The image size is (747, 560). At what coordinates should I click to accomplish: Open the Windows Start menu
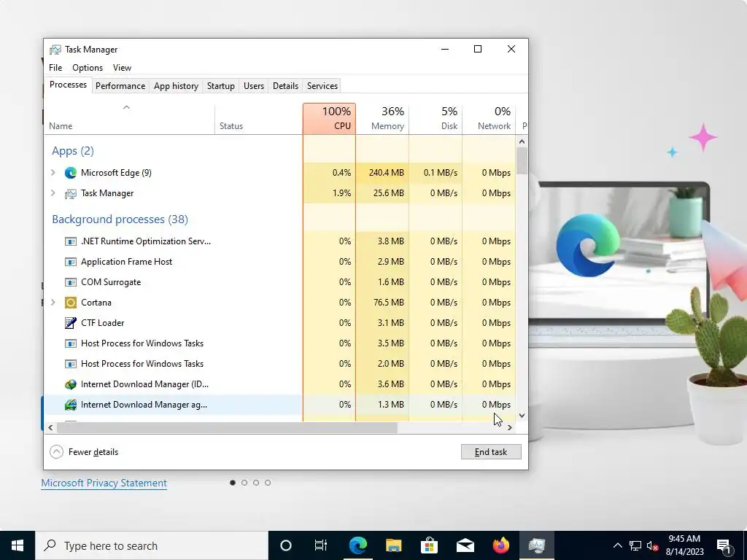coord(18,545)
